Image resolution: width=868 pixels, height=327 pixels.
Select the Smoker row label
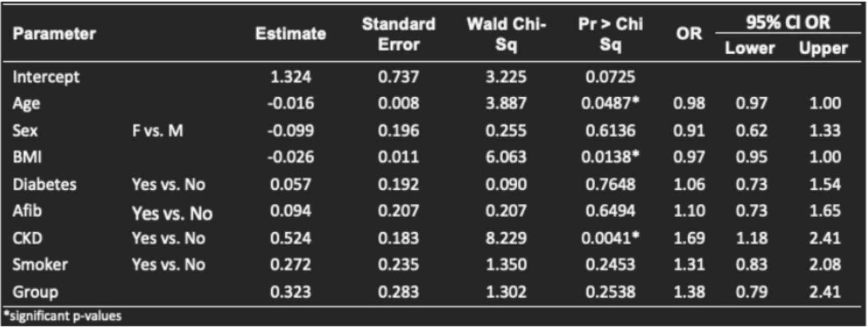40,265
